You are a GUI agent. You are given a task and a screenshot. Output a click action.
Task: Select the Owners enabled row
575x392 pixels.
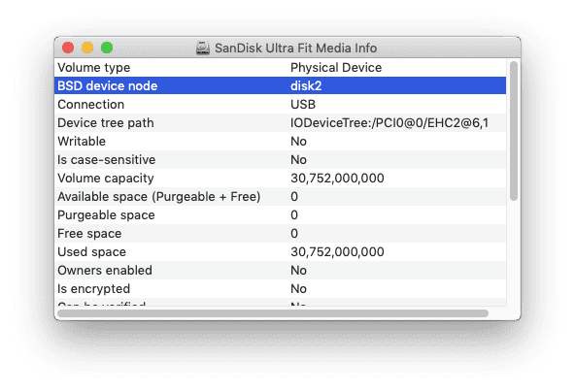[280, 271]
